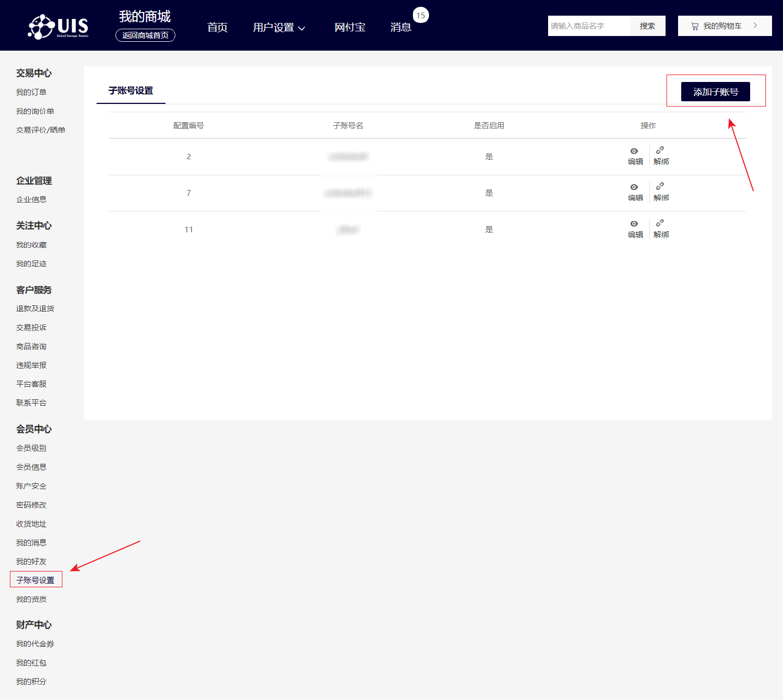This screenshot has height=700, width=783.
Task: Open 联系平台 in sidebar
Action: [31, 402]
